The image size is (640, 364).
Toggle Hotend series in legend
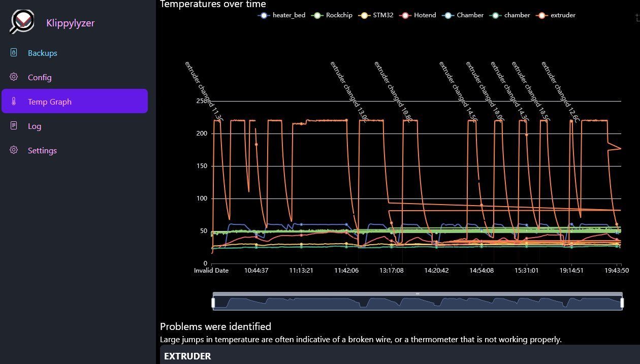coord(418,15)
